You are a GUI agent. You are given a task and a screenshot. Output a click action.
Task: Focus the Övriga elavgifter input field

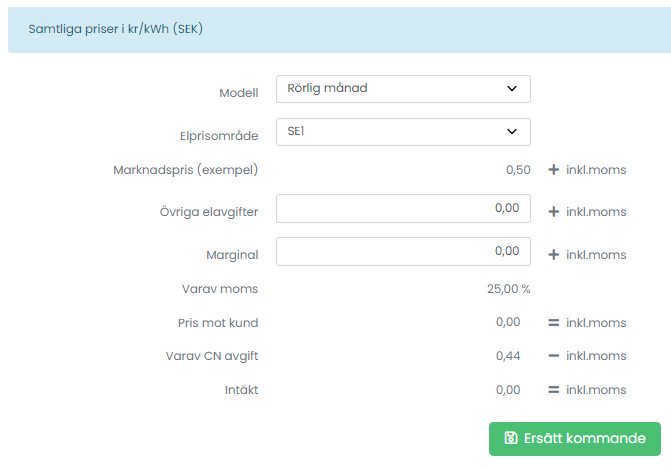pyautogui.click(x=403, y=208)
